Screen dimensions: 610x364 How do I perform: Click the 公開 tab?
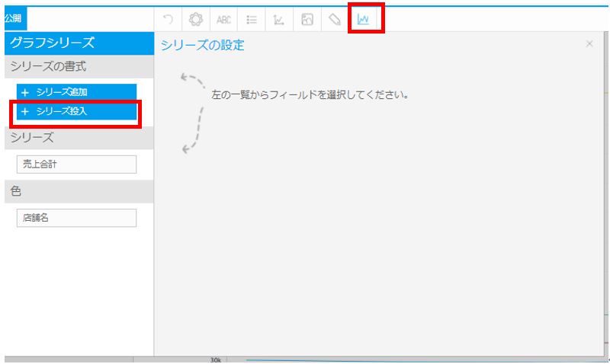14,18
